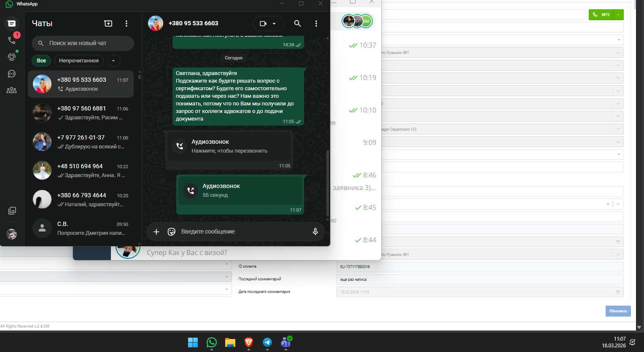Click the ID клиента field EU-737117893516
This screenshot has height=352, width=644.
(480, 267)
